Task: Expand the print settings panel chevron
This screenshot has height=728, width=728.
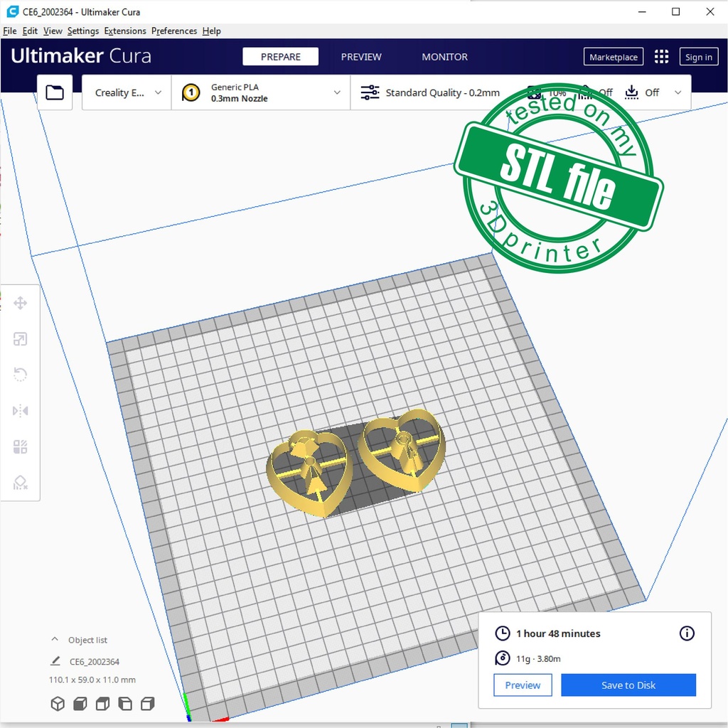Action: point(678,92)
